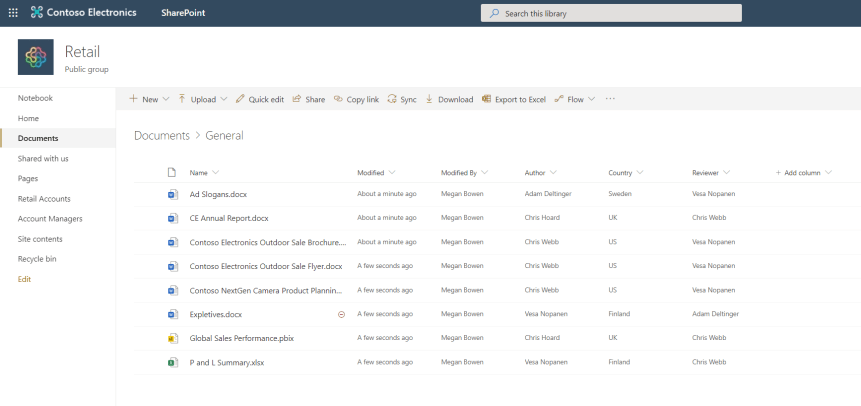Open Site contents from left navigation
Image resolution: width=861 pixels, height=406 pixels.
tap(40, 238)
